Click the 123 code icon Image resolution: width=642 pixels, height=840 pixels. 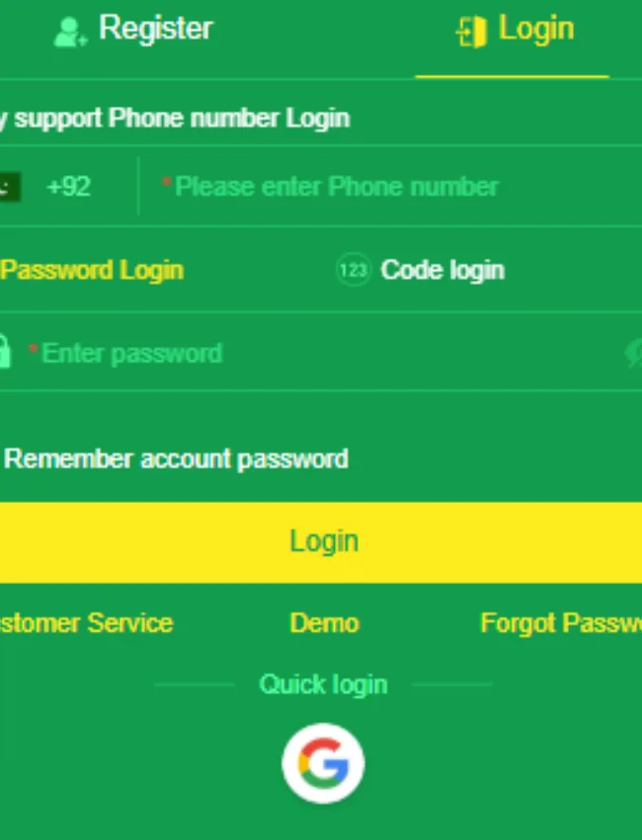click(x=353, y=270)
